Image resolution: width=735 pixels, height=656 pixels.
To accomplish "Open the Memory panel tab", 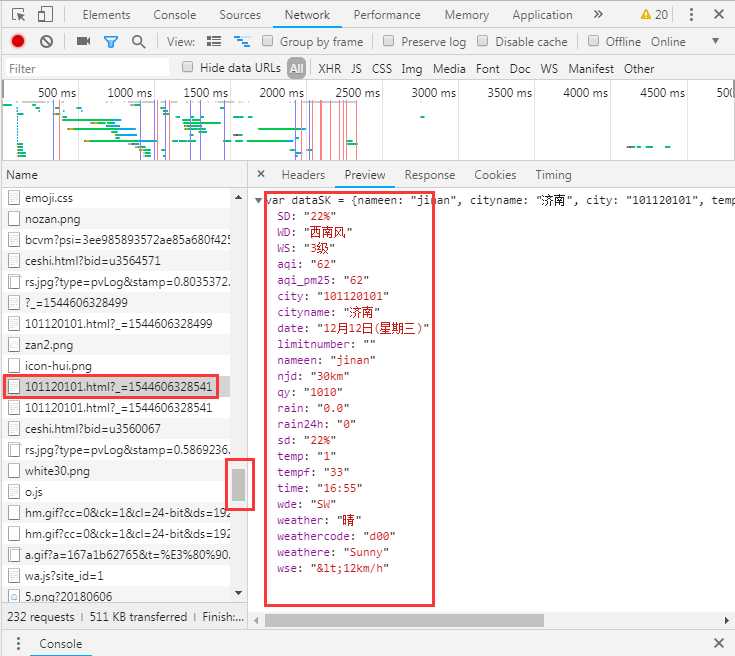I will [466, 15].
